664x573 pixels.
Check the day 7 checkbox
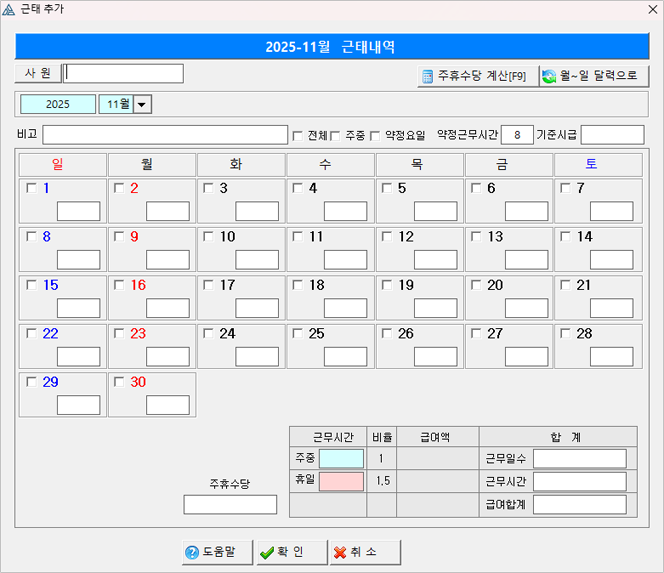565,188
